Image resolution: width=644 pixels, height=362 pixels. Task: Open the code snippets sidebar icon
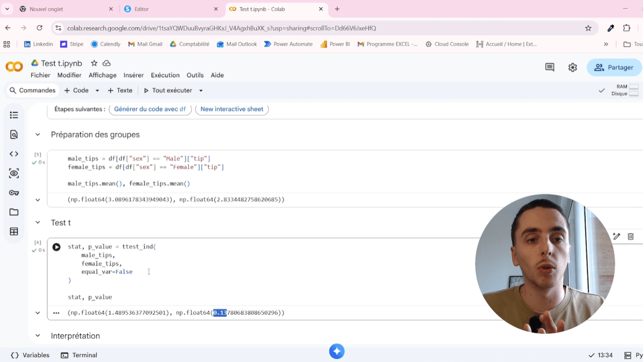[x=14, y=154]
